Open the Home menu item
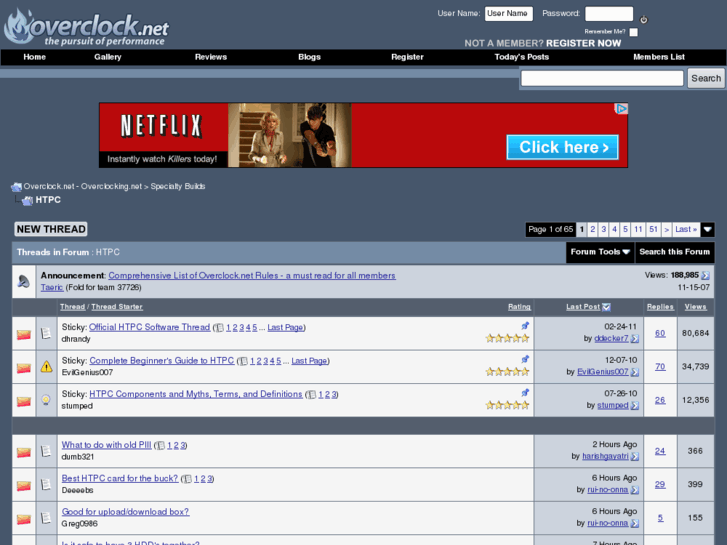Viewport: 727px width, 545px height. [35, 57]
